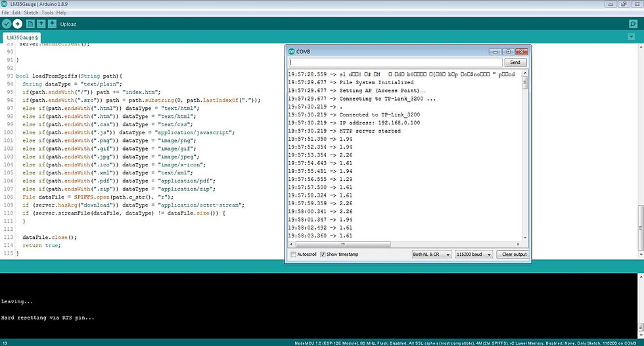The image size is (644, 346).
Task: Click the Send button in COM3
Action: [515, 62]
